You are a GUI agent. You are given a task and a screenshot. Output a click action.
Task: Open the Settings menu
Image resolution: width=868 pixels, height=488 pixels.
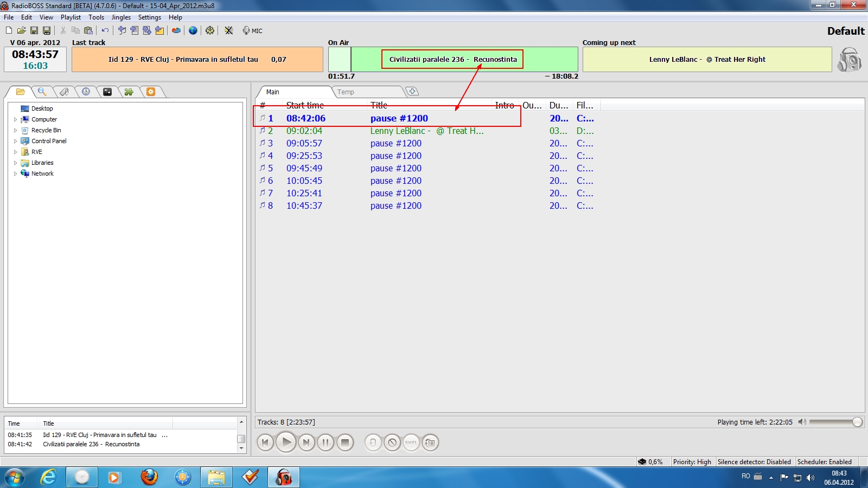point(149,17)
